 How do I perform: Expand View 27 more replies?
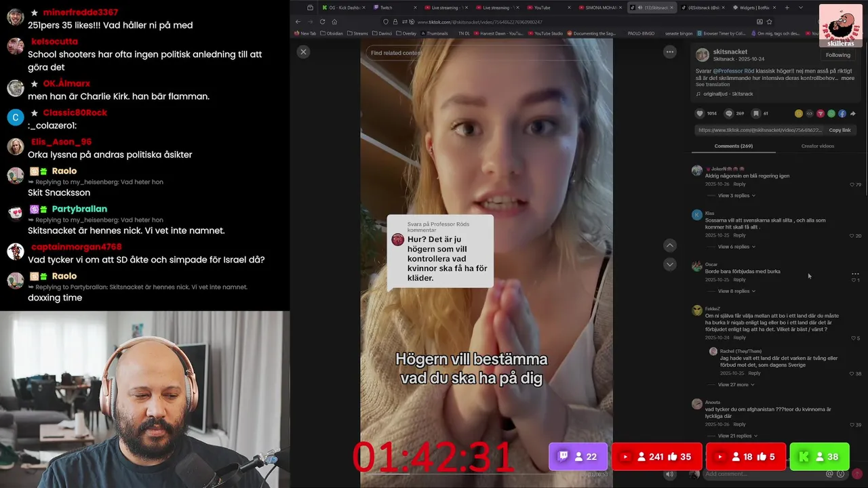coord(736,384)
